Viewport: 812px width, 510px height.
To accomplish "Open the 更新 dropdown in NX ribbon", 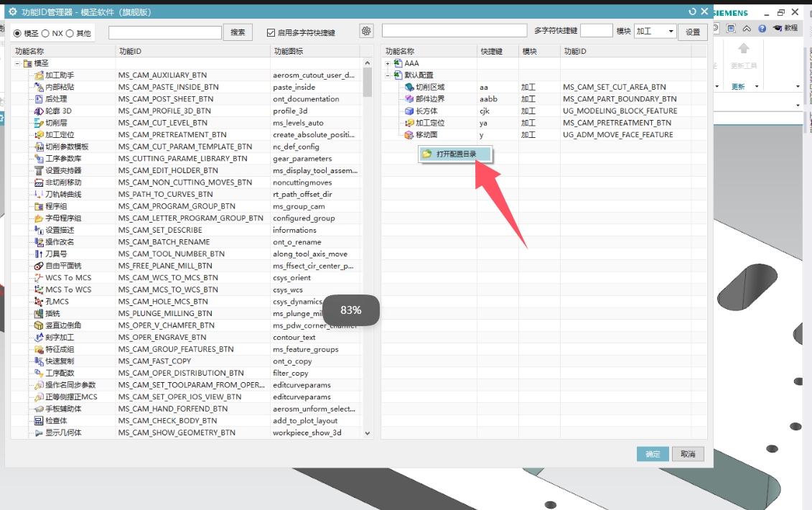I will (x=757, y=86).
